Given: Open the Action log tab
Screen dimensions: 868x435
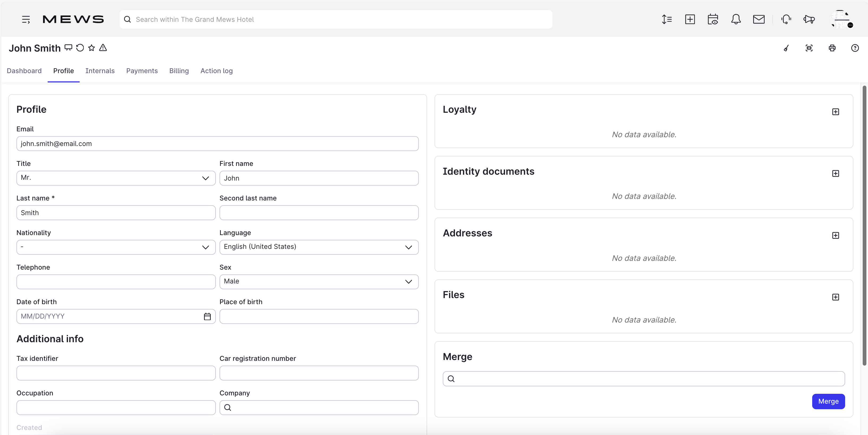Looking at the screenshot, I should [217, 71].
